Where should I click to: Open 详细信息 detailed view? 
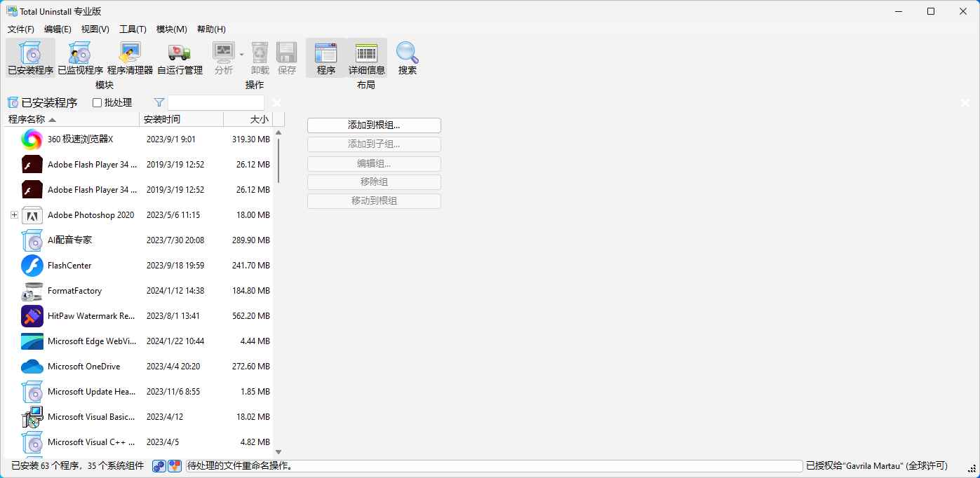point(365,56)
